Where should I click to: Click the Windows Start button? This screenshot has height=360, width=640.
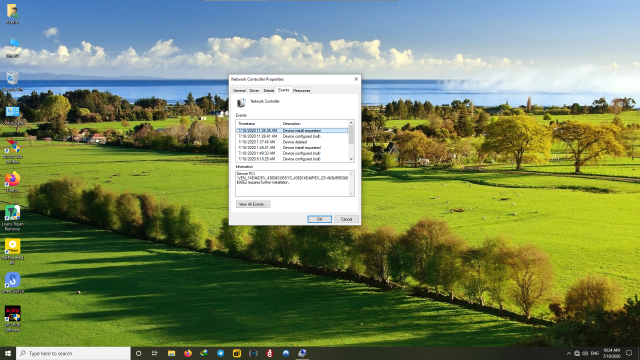8,353
